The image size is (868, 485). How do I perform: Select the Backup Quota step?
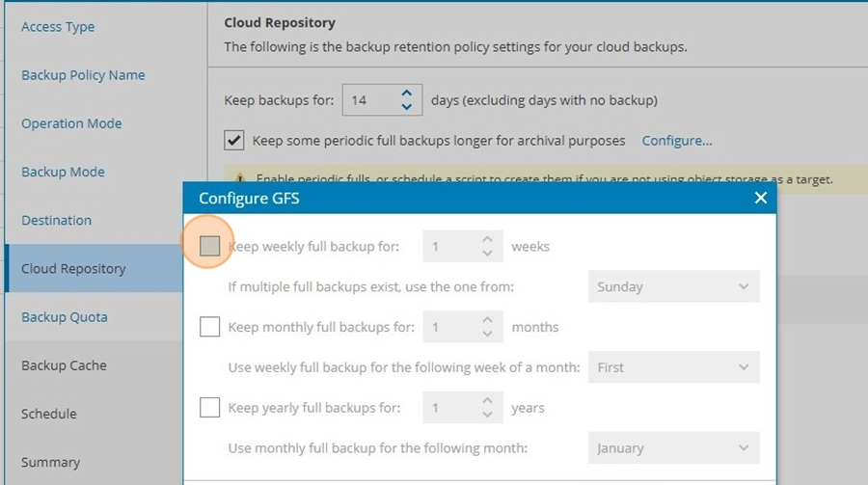[65, 316]
